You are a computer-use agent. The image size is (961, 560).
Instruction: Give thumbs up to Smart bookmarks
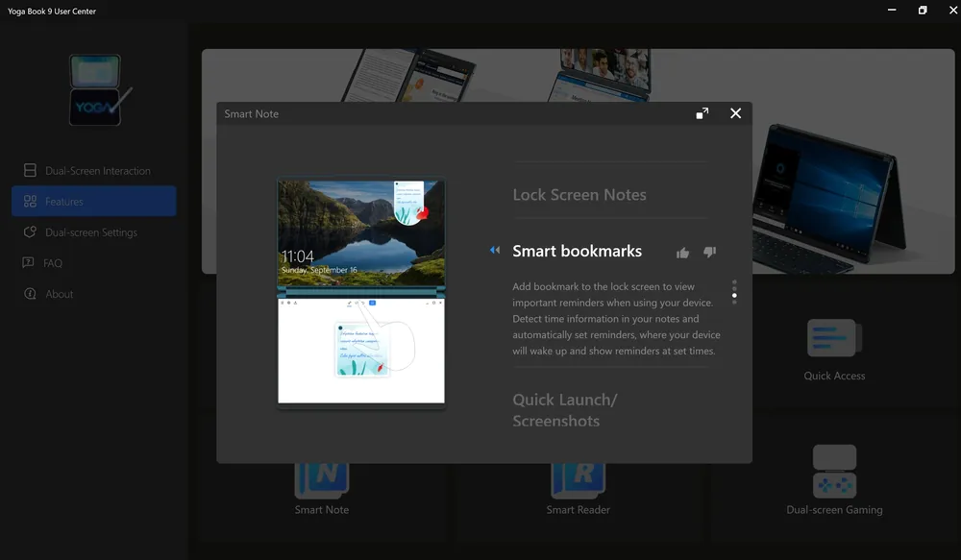(x=682, y=253)
